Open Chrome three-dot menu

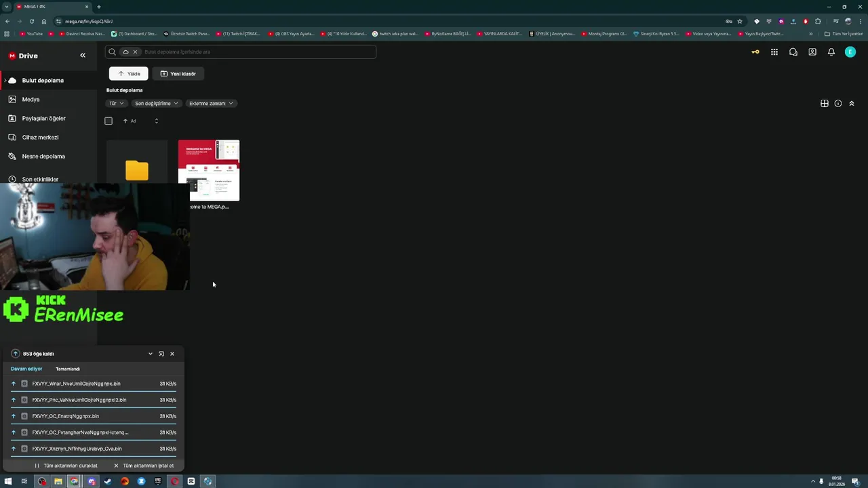click(861, 21)
